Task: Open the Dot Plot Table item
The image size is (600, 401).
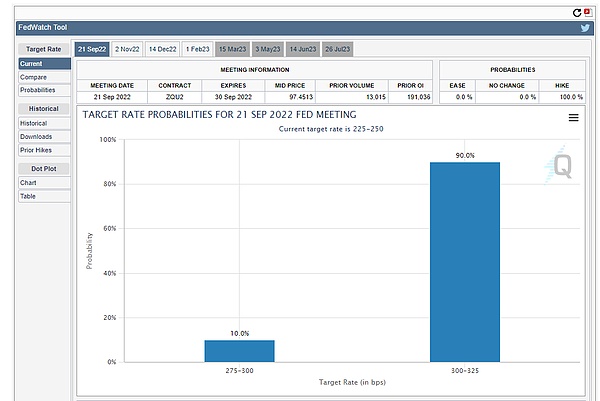Action: point(44,196)
